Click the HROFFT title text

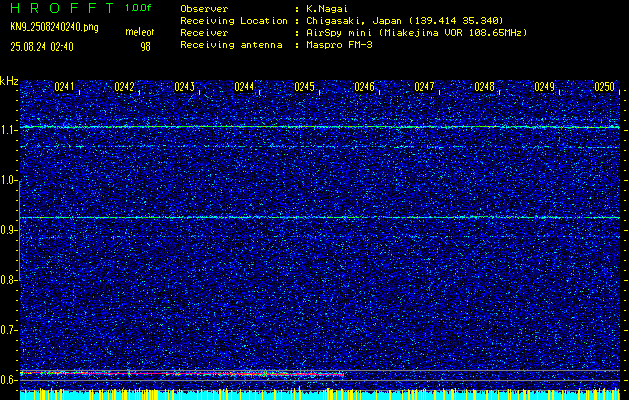[63, 8]
